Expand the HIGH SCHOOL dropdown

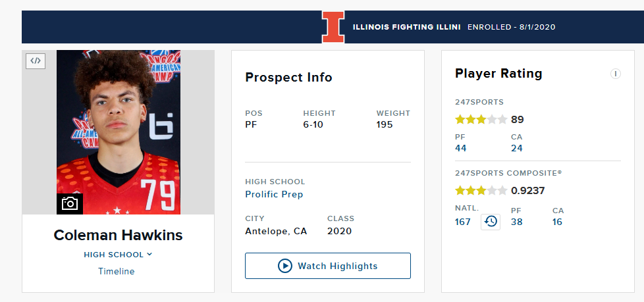click(x=118, y=255)
